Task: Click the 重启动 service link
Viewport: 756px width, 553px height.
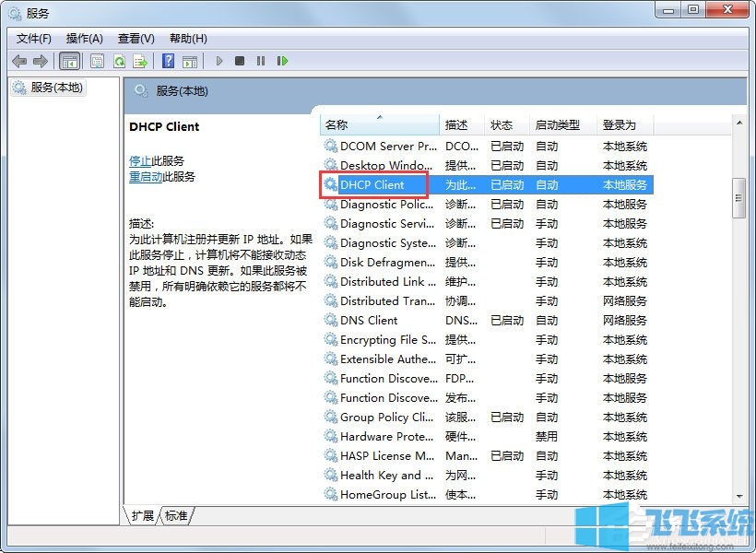Action: point(148,176)
